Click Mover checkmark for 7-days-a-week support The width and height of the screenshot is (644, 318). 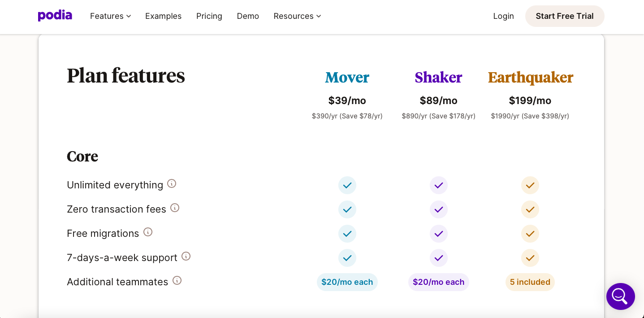(x=347, y=258)
